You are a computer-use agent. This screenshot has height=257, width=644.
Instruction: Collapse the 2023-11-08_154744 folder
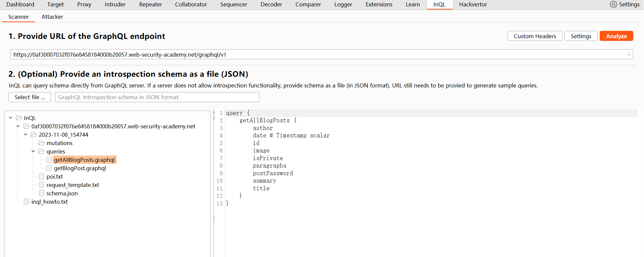25,135
